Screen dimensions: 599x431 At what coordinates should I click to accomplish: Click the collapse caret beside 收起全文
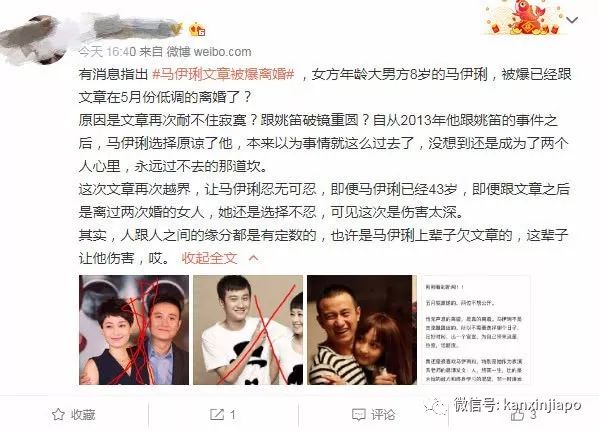253,258
